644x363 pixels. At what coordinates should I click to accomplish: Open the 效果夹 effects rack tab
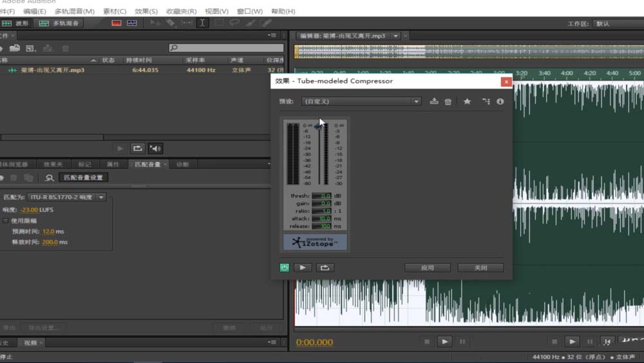tap(53, 164)
